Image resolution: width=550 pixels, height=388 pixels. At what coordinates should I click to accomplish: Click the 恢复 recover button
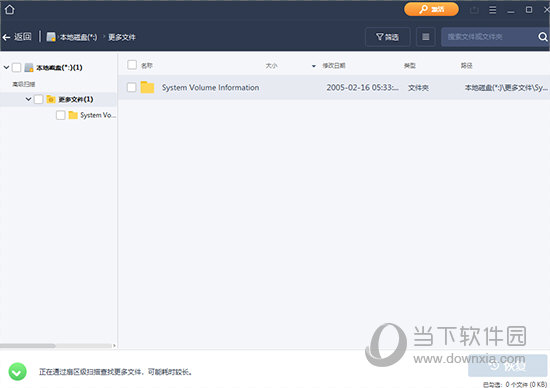pyautogui.click(x=507, y=366)
